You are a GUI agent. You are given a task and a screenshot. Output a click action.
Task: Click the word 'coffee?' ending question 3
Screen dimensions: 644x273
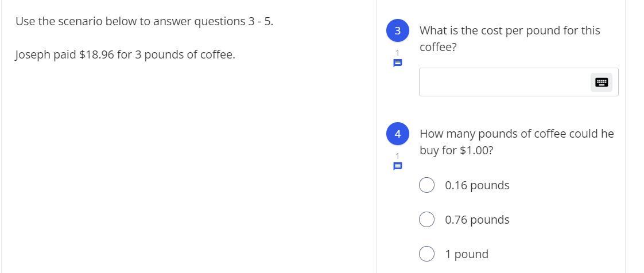click(438, 47)
